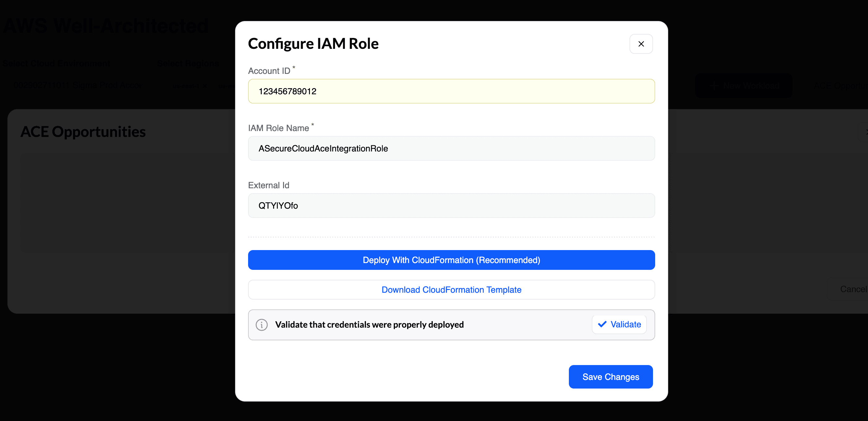Remove the us-east-1 region tag
868x421 pixels.
[x=204, y=86]
